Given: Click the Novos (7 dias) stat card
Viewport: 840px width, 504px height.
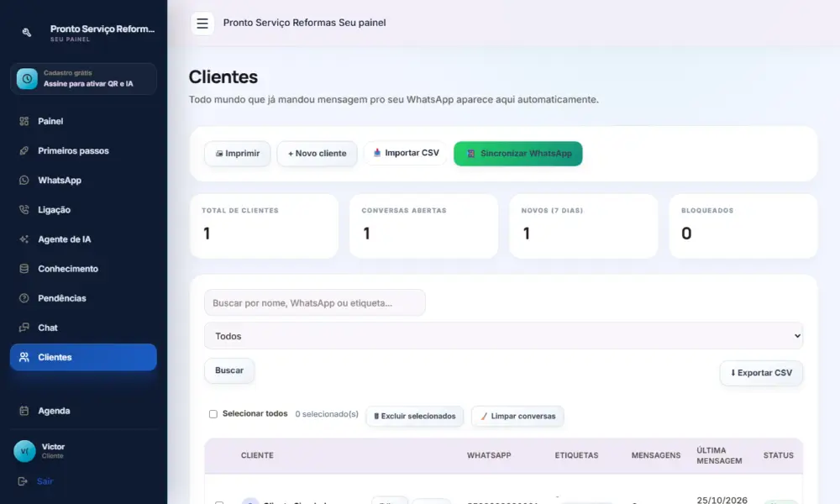Looking at the screenshot, I should (584, 226).
